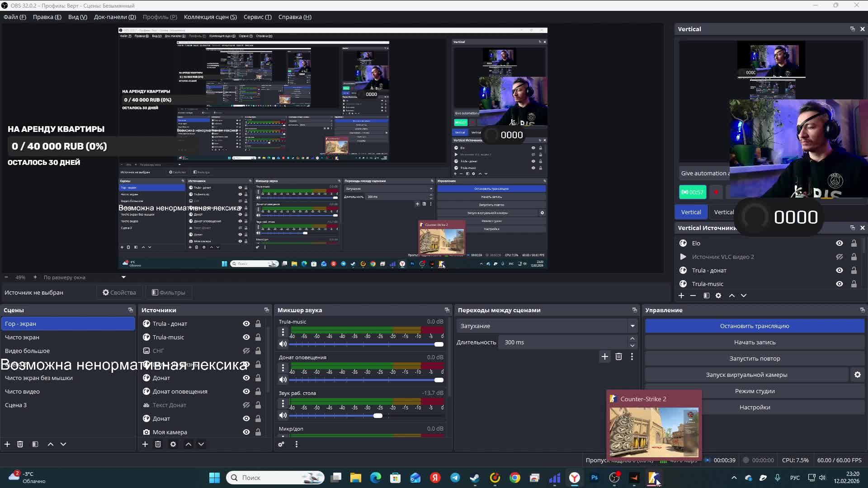Screen dimensions: 868x488
Task: Open source properties gear in Sources panel
Action: tap(173, 444)
